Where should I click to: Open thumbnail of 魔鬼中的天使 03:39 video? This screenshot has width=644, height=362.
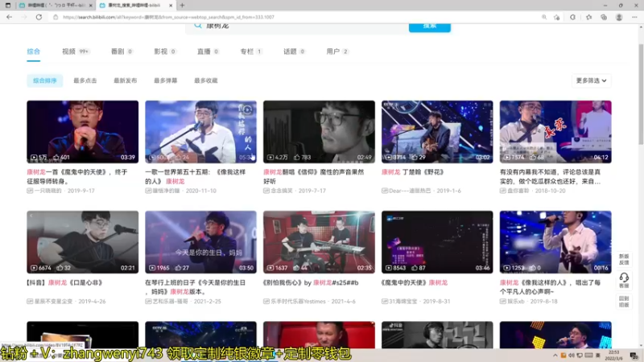click(x=83, y=132)
